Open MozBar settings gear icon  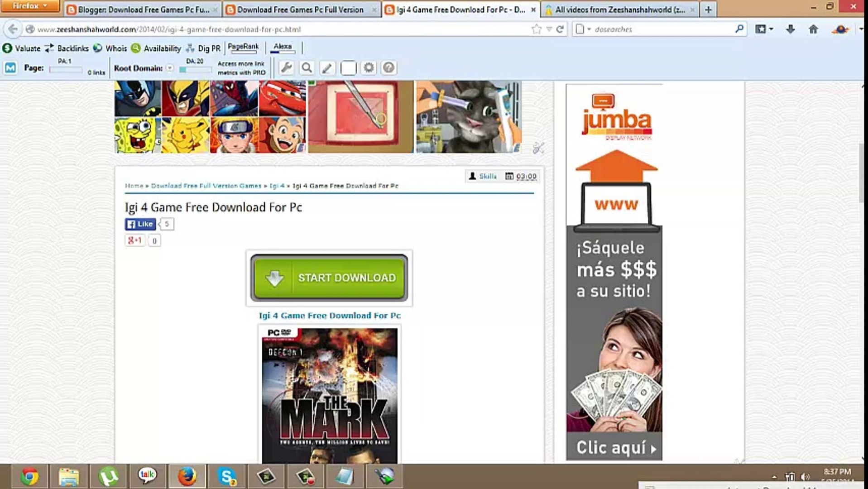coord(369,68)
